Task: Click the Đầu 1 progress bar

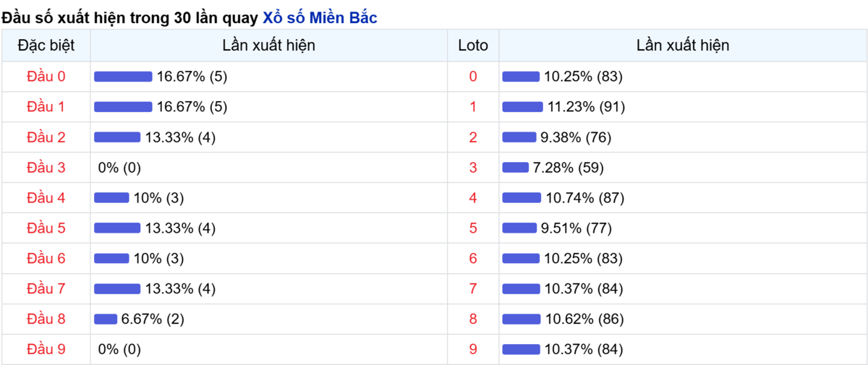Action: [123, 107]
